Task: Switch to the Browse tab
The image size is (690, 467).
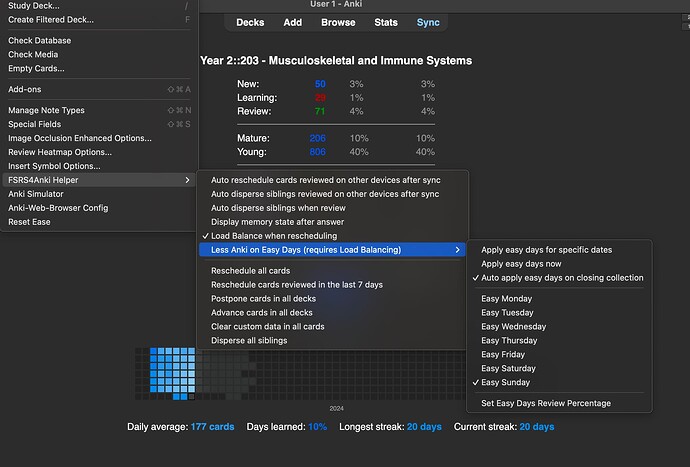Action: coord(338,22)
